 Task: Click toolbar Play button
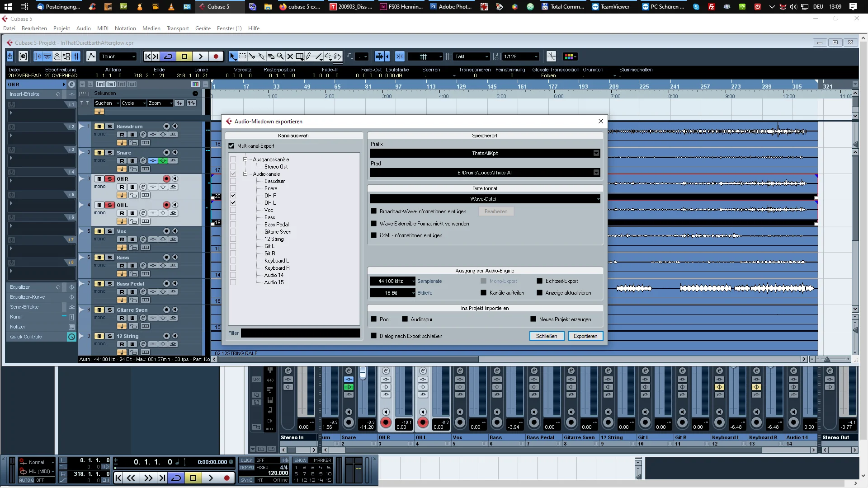point(200,56)
